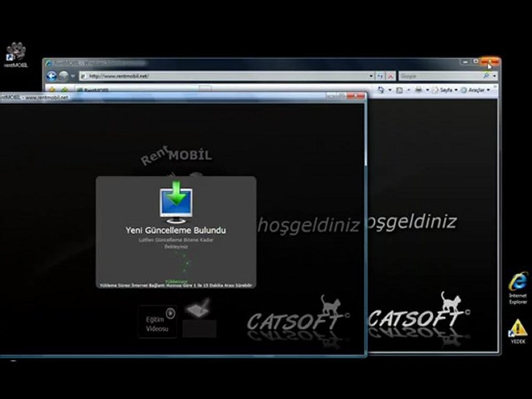
Task: Expand the Feeds dropdown arrow
Action: [x=408, y=90]
